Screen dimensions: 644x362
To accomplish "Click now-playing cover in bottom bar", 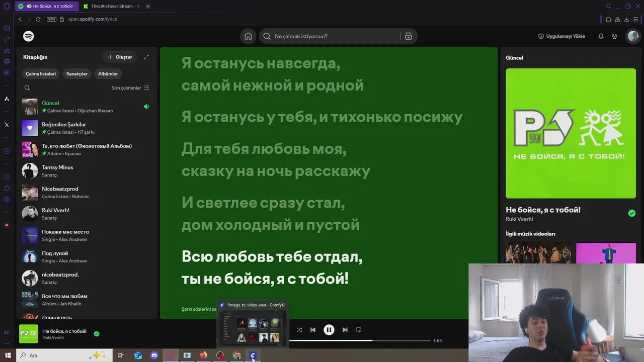I will (28, 334).
